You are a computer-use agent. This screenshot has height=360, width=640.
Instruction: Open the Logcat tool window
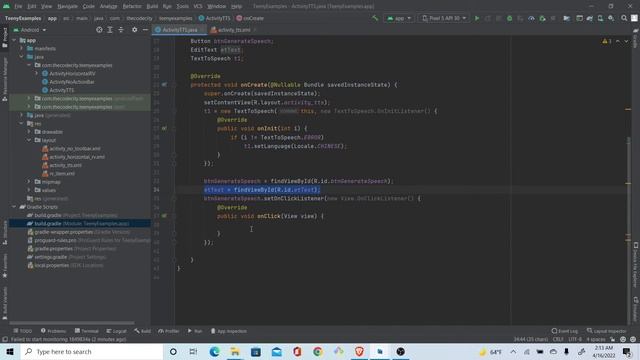[x=116, y=331]
